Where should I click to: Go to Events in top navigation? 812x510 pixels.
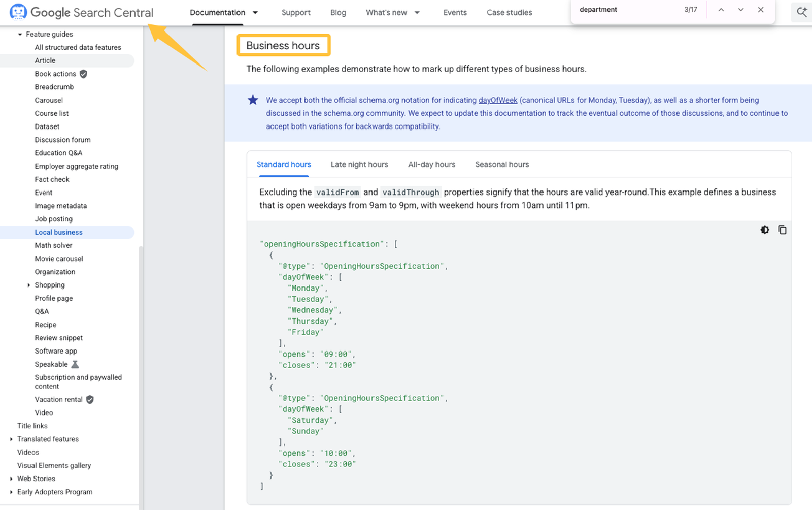(x=455, y=12)
